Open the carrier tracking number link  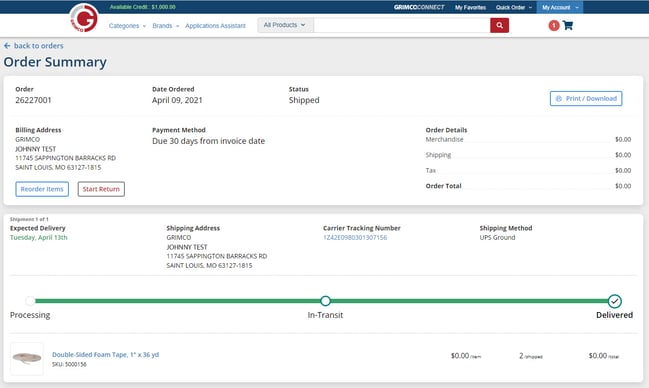click(355, 238)
